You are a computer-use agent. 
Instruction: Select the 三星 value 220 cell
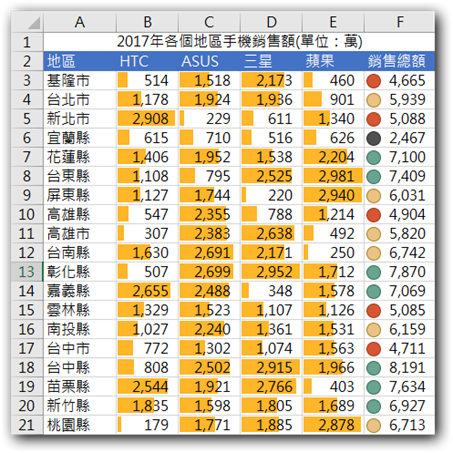tap(271, 195)
